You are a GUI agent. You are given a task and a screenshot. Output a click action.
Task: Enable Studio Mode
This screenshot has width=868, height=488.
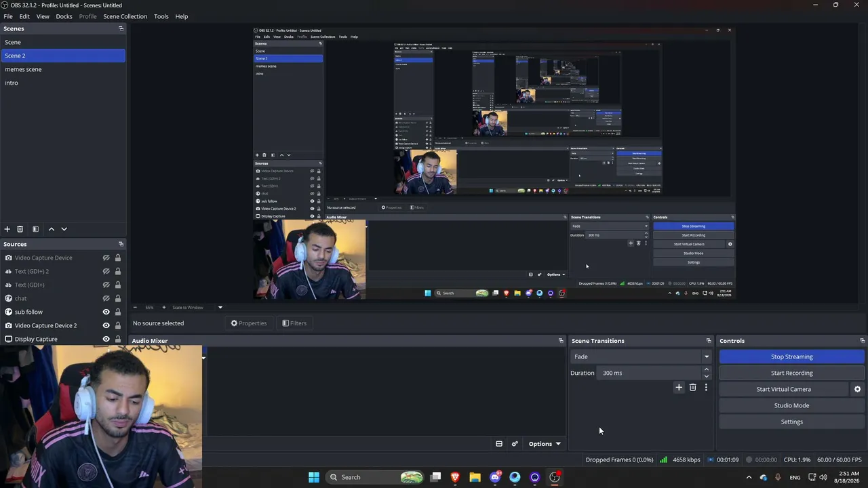click(791, 405)
